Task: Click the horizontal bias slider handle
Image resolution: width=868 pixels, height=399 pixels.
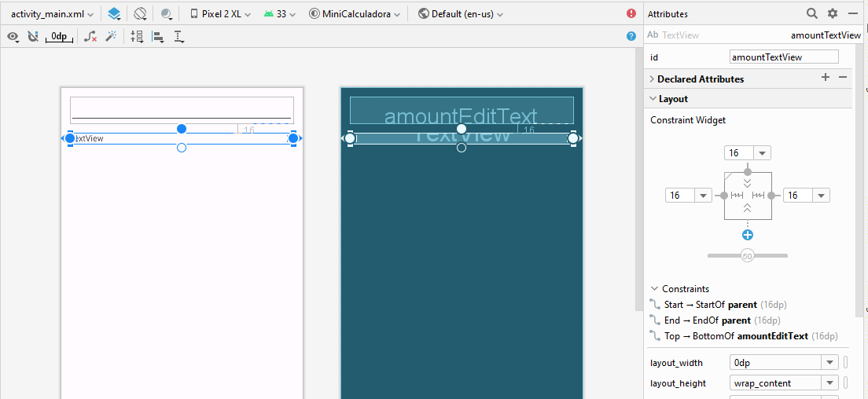Action: point(748,256)
